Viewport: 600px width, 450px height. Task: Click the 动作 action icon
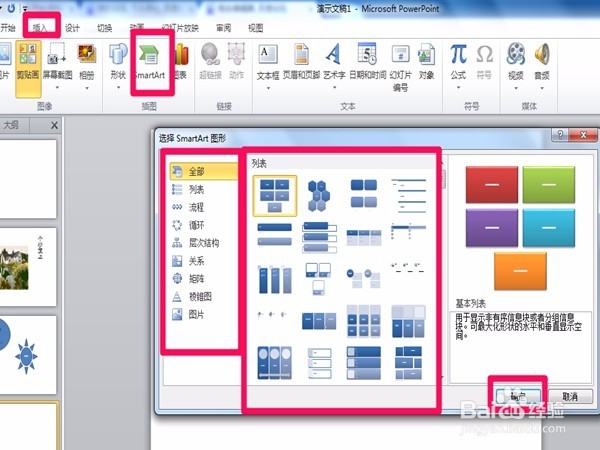[x=236, y=62]
